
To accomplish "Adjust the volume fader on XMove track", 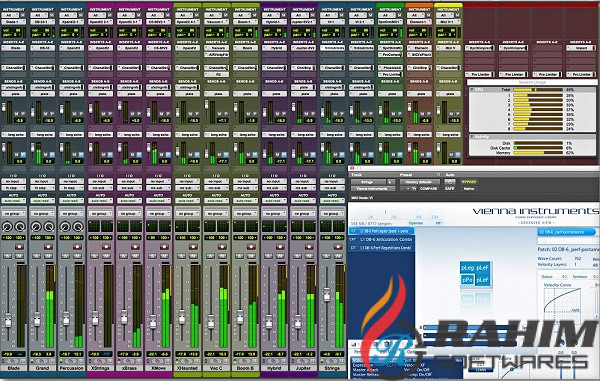I will pyautogui.click(x=153, y=321).
